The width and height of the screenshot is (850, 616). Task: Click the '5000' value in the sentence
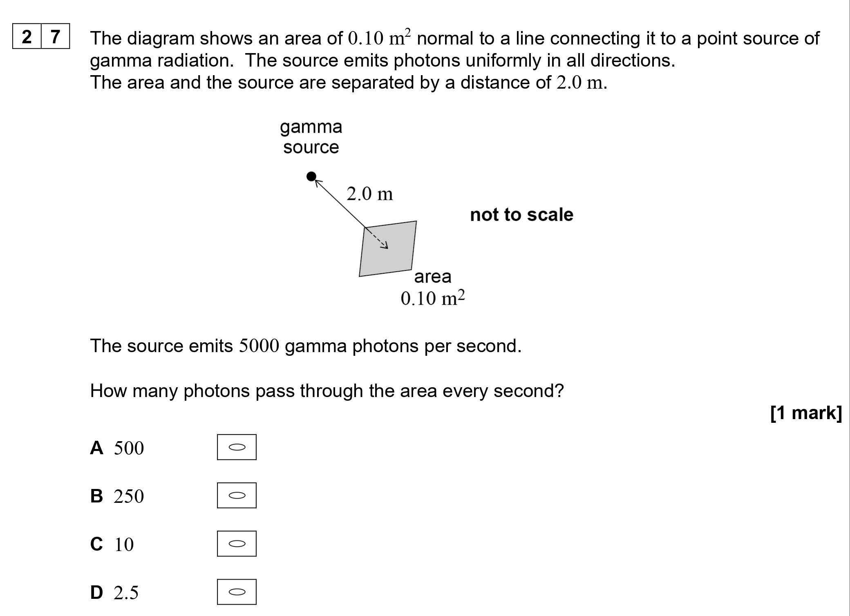(x=259, y=346)
